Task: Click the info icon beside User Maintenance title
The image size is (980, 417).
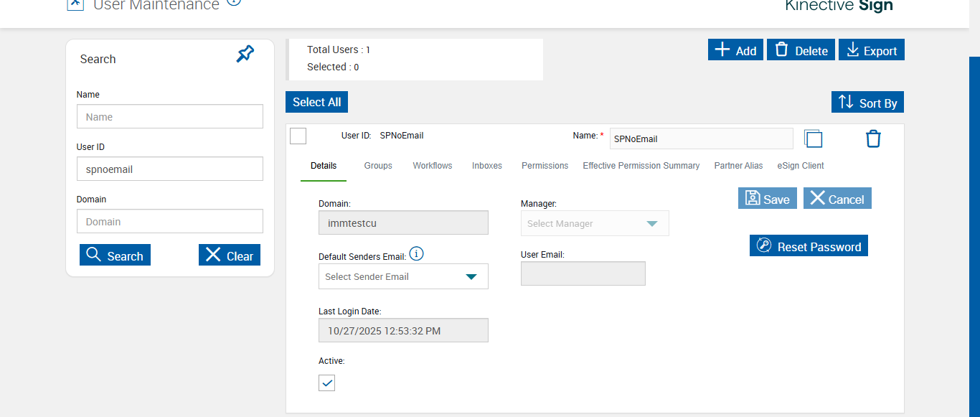Action: pyautogui.click(x=234, y=2)
